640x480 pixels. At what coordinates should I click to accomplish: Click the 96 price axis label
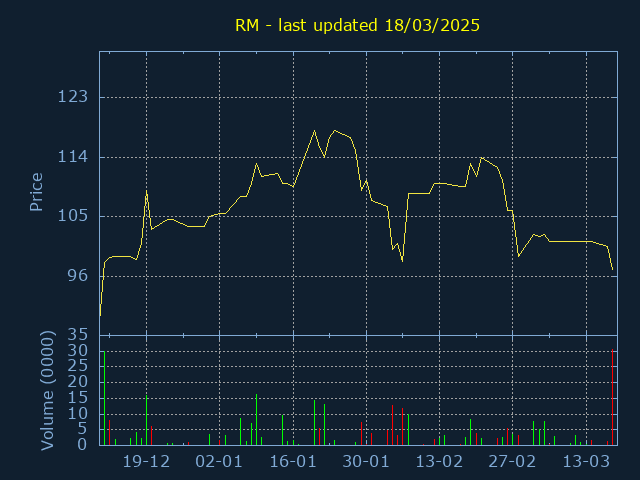click(78, 276)
